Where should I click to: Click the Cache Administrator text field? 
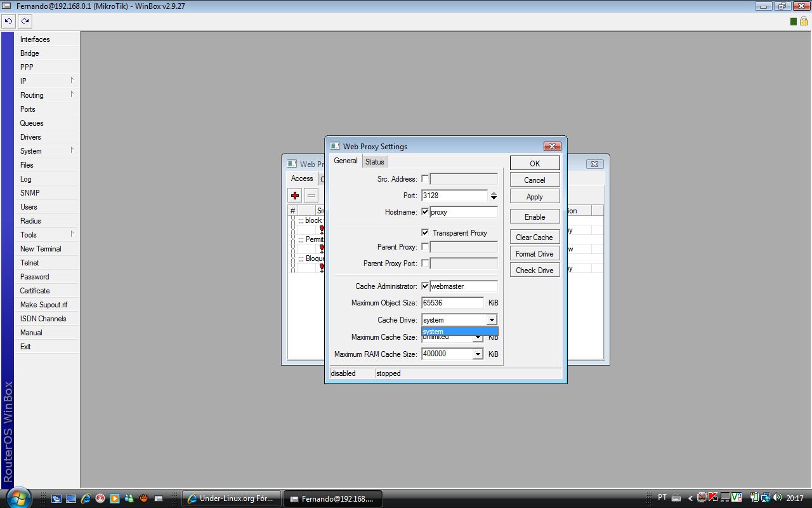pos(464,286)
